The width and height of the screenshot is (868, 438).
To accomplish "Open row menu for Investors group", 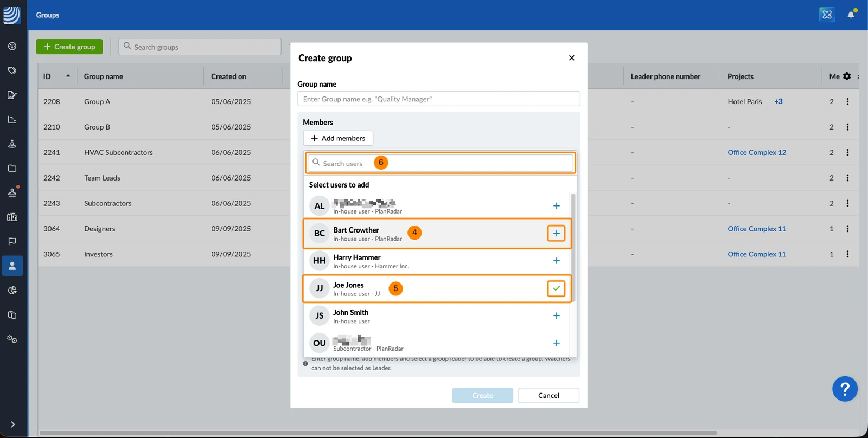I will (847, 254).
